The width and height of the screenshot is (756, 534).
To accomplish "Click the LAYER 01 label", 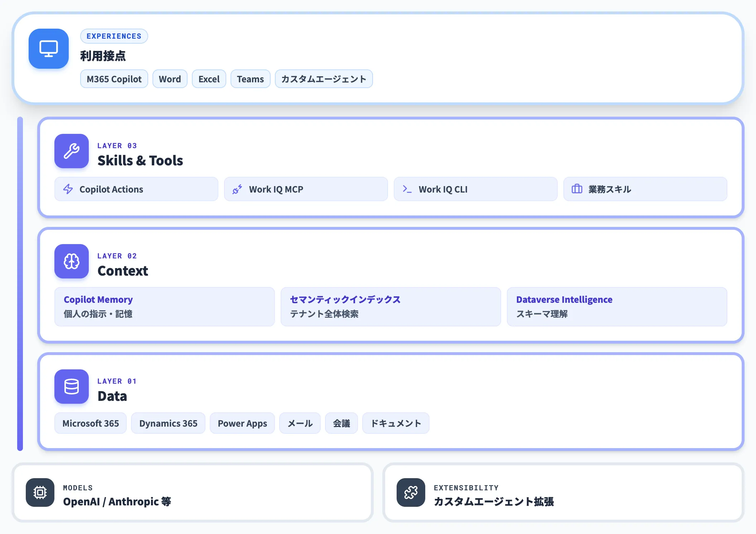I will pos(117,381).
